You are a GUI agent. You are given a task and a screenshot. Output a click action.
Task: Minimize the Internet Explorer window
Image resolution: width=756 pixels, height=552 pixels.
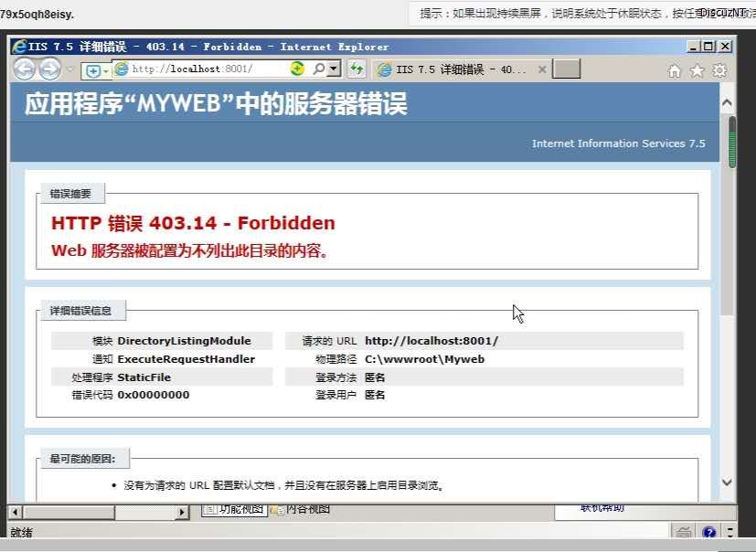click(693, 47)
